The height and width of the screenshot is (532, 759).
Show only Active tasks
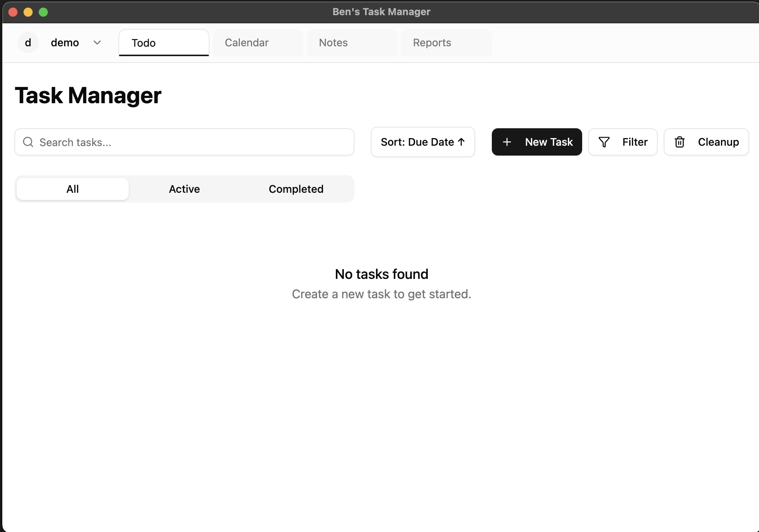184,189
